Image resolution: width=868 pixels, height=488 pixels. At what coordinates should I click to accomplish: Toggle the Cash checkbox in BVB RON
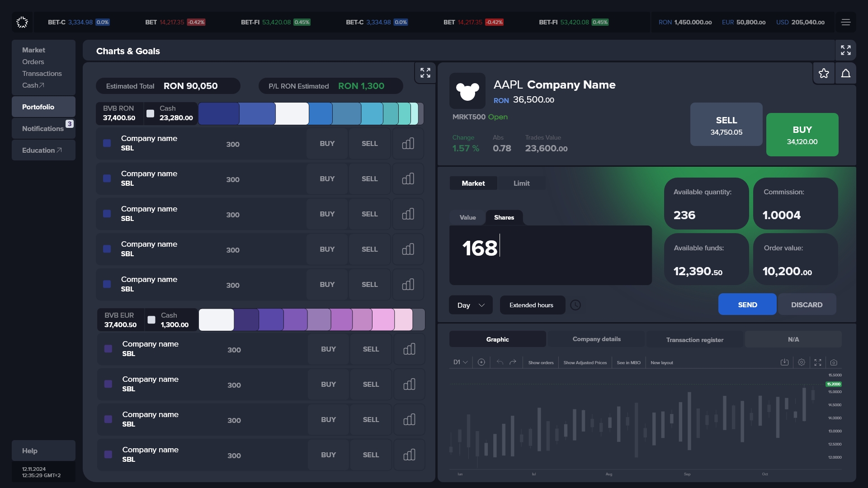pyautogui.click(x=151, y=113)
